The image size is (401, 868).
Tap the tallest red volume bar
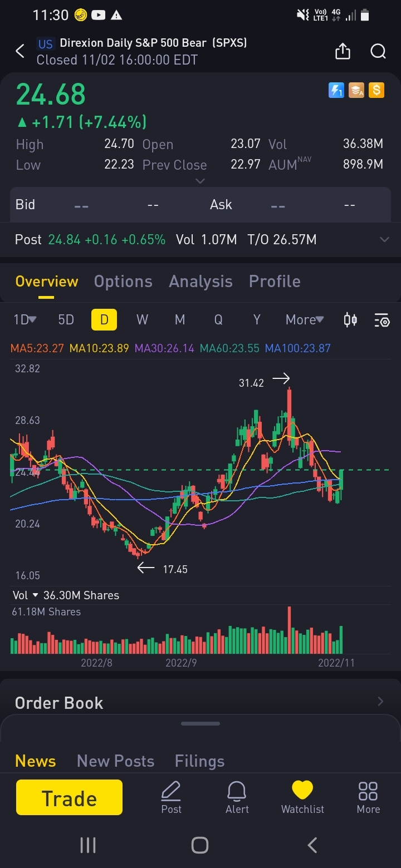point(289,630)
